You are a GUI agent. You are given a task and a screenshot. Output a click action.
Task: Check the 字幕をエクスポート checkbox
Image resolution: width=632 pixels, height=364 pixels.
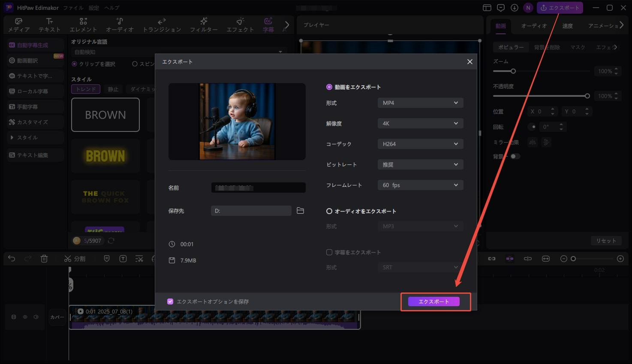click(329, 252)
